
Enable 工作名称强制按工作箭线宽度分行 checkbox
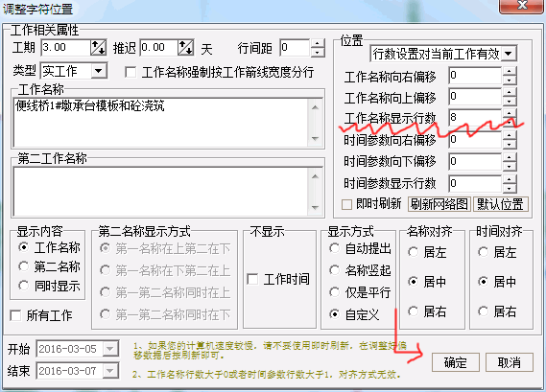click(131, 72)
